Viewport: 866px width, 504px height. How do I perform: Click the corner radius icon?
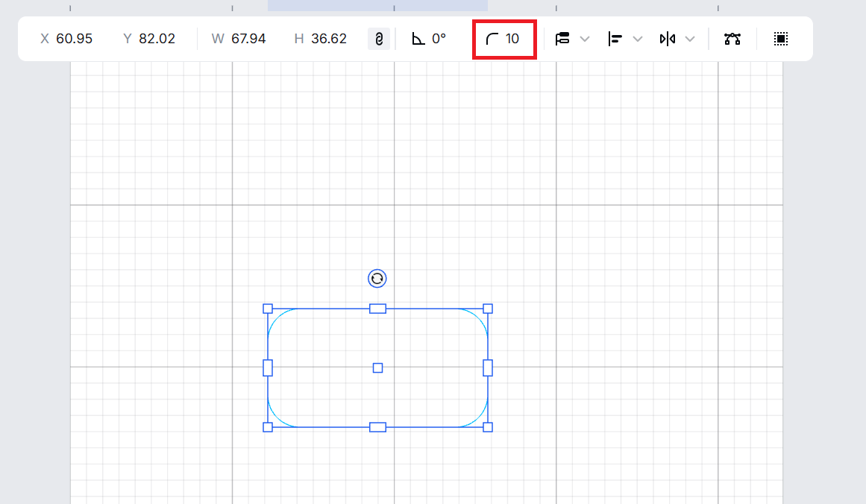coord(492,39)
